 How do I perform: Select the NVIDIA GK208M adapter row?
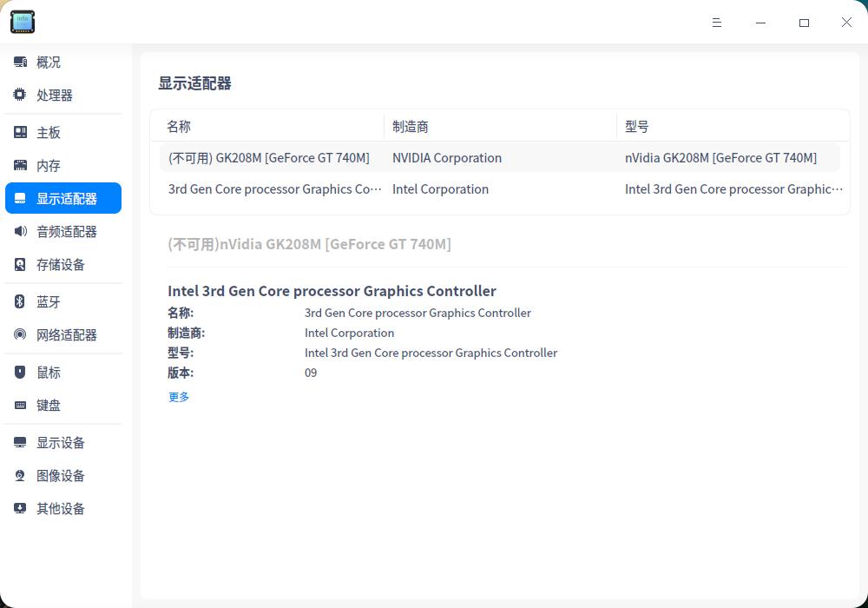[x=434, y=158]
